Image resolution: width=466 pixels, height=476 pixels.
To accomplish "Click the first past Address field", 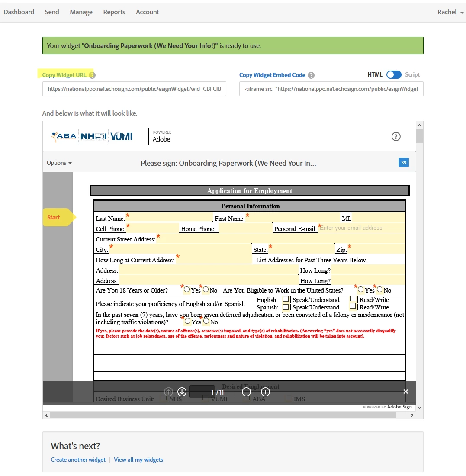I will coord(208,270).
